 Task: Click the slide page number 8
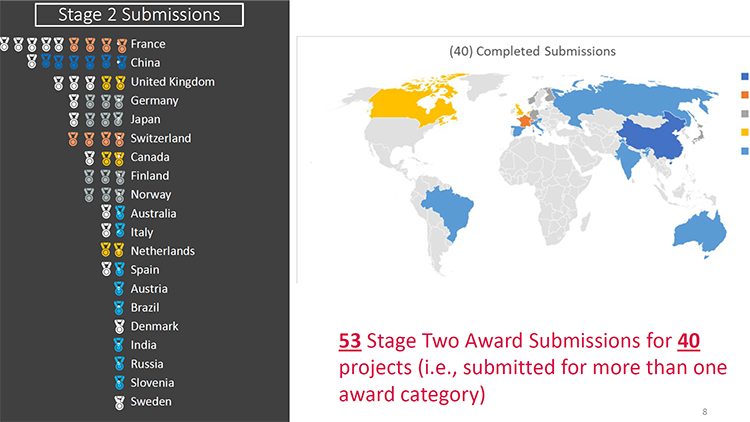coord(705,411)
